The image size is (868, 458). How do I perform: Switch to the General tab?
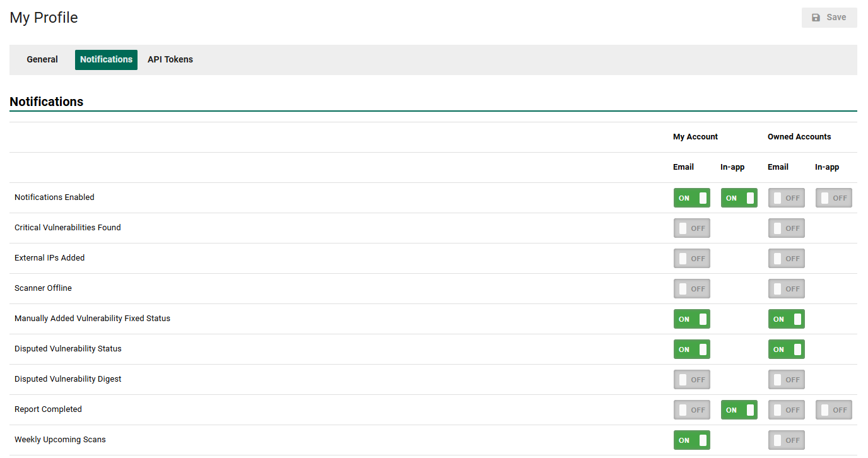(x=42, y=60)
